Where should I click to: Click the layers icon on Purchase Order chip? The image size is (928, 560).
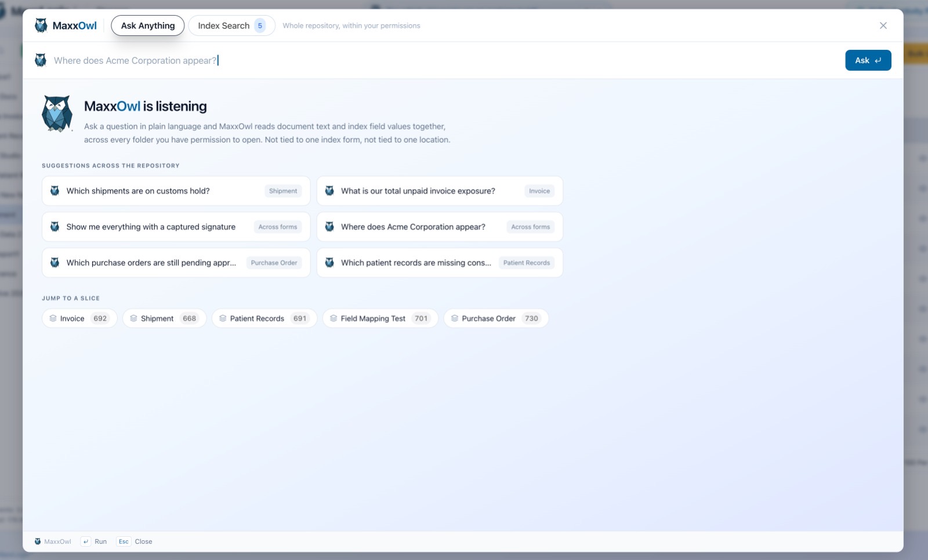[x=455, y=318]
